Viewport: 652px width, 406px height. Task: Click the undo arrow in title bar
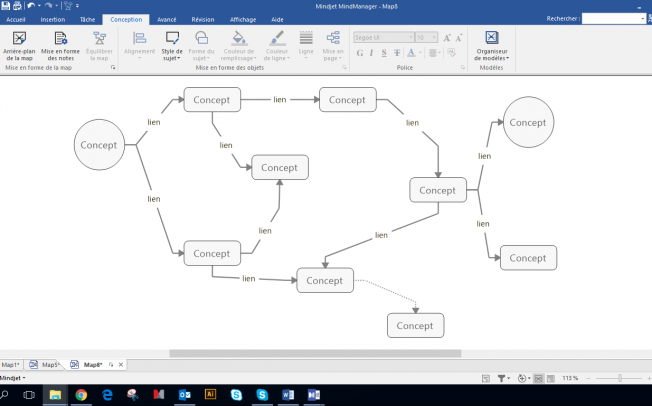click(x=31, y=6)
